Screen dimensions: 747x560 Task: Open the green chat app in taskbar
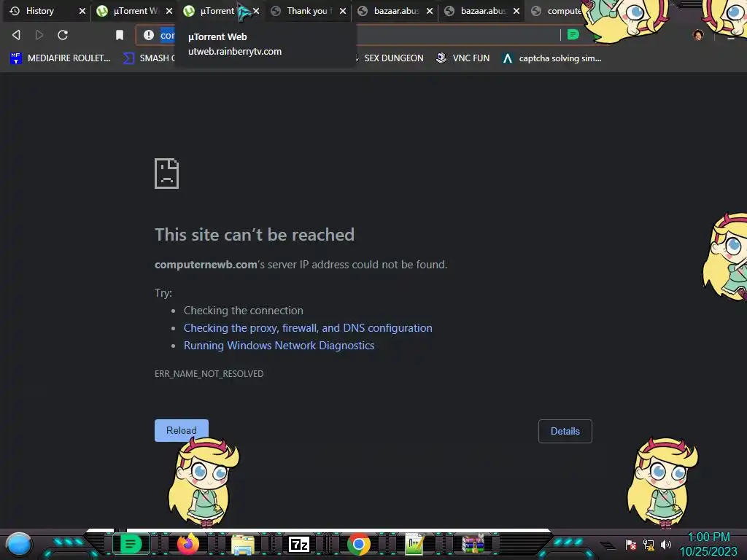(131, 544)
